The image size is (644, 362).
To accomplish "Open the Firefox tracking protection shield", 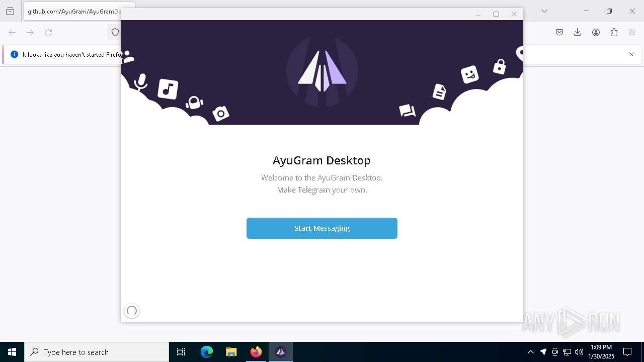I will point(115,33).
